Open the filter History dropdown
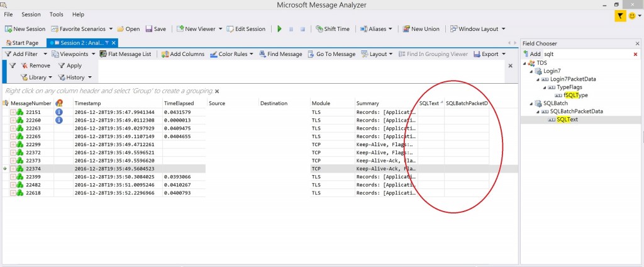 point(75,77)
